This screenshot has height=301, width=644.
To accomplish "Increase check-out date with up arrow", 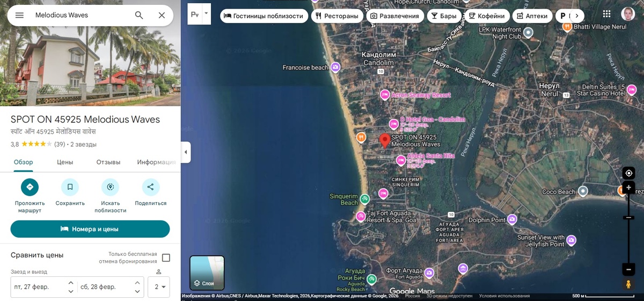I will tap(137, 282).
